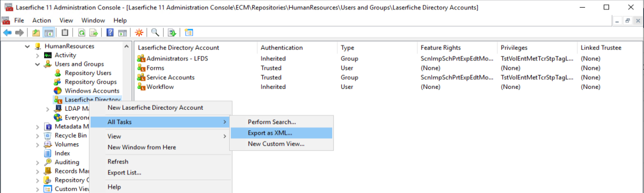Toggle Show/Hide Action Pane toolbar icon

pos(122,33)
